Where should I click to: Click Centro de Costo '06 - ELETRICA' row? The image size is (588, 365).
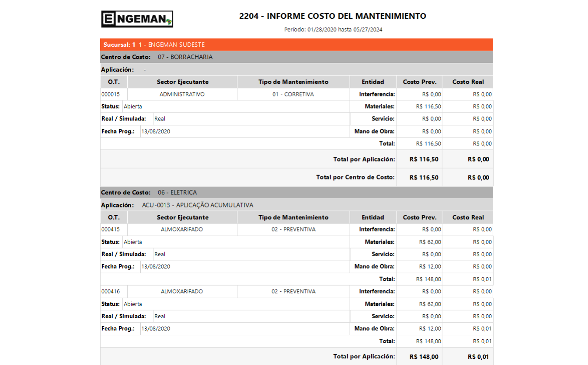click(x=297, y=193)
